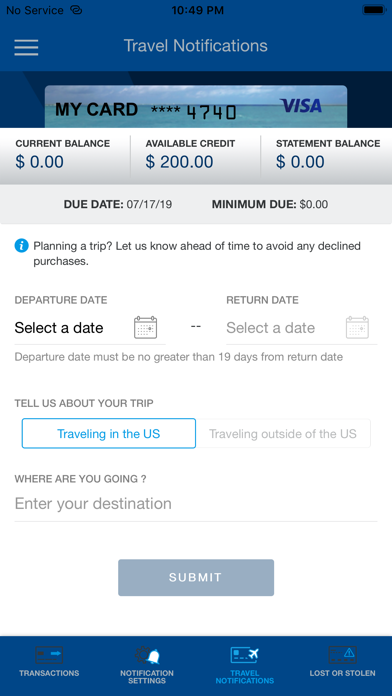Tap the Statement Balance amount
This screenshot has height=696, width=392.
[300, 162]
